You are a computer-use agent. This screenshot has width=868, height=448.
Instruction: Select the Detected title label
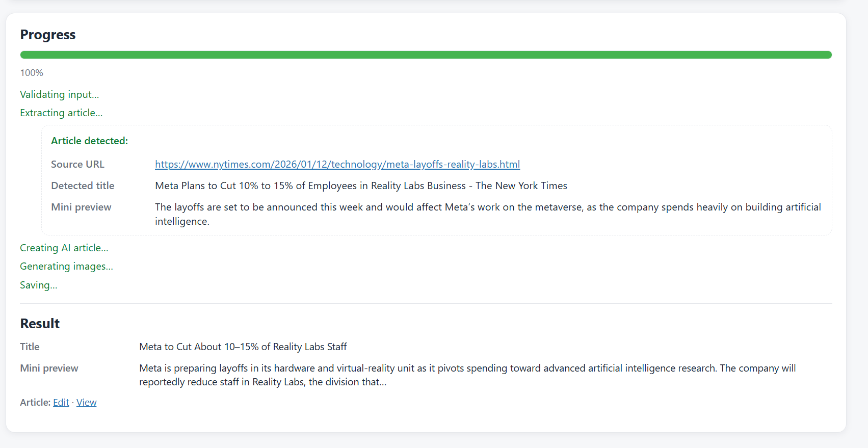(82, 186)
